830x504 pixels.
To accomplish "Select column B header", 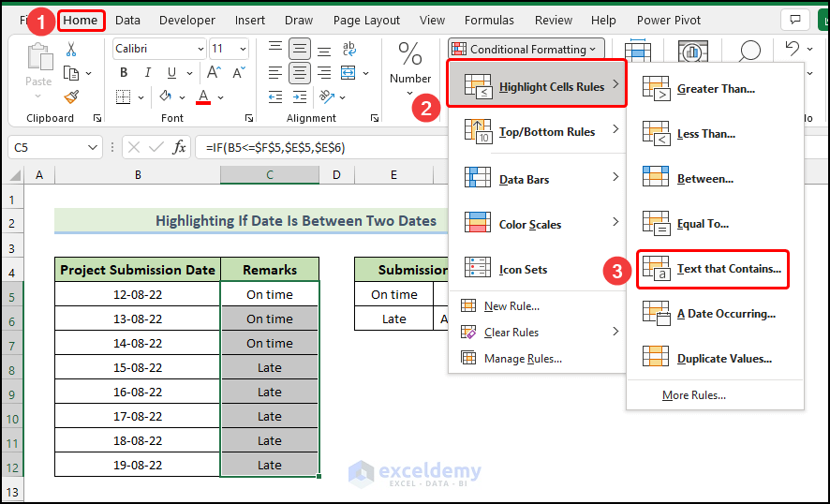I will coord(138,174).
